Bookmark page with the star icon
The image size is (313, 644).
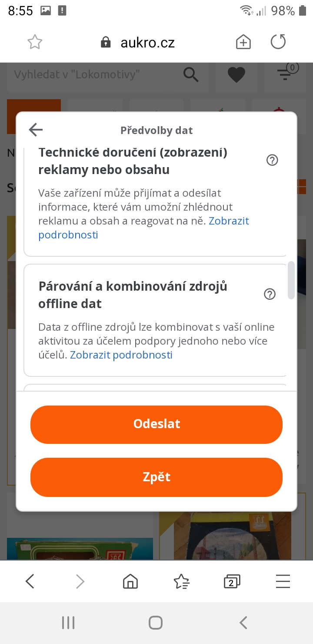pos(35,42)
